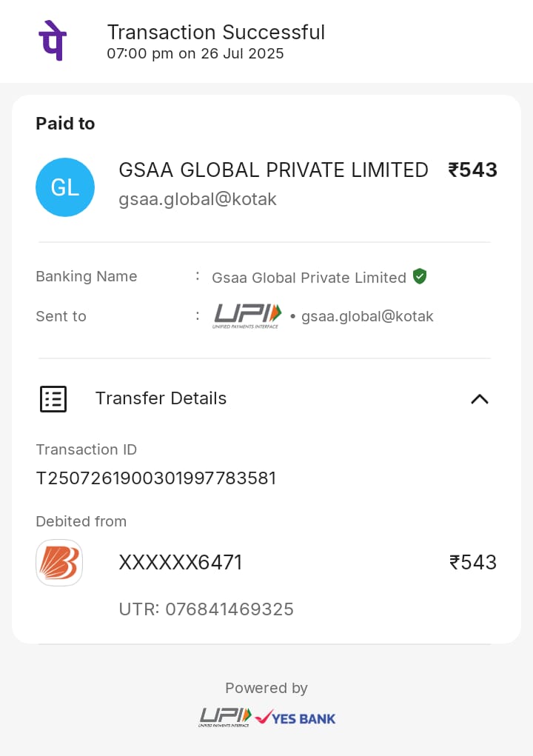The width and height of the screenshot is (533, 756).
Task: Tap the Transfer Details list icon
Action: point(53,398)
